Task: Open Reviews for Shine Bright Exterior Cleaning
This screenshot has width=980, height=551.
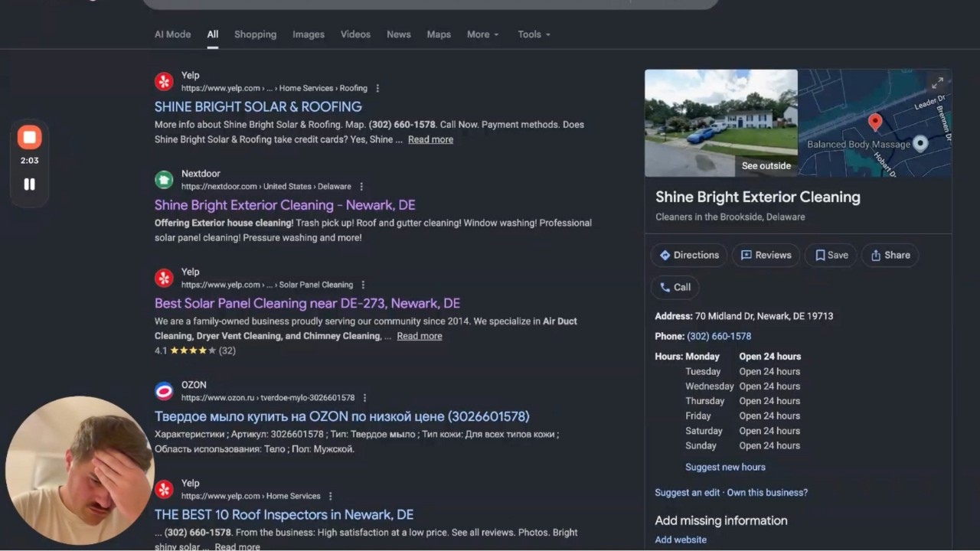Action: pyautogui.click(x=766, y=255)
